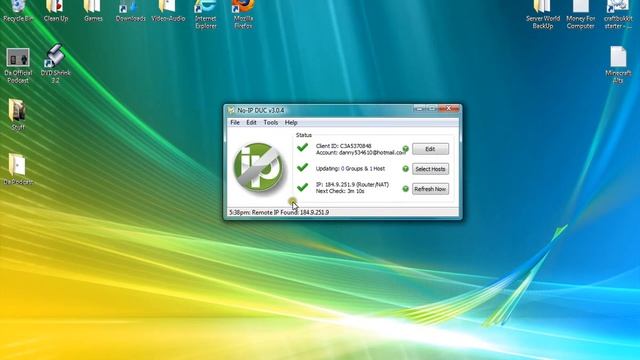The image size is (640, 360).
Task: Select the Da Official Podcast desktop icon
Action: click(x=18, y=65)
